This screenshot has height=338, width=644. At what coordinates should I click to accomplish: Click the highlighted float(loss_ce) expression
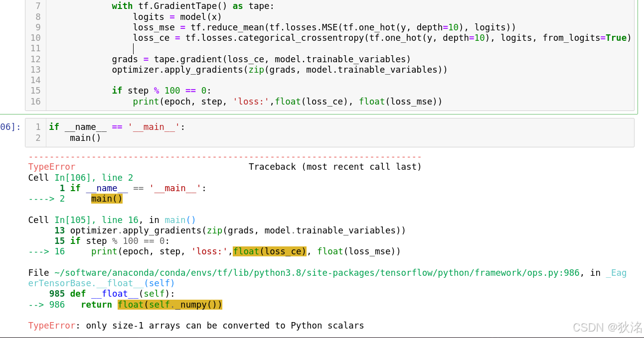click(x=270, y=251)
